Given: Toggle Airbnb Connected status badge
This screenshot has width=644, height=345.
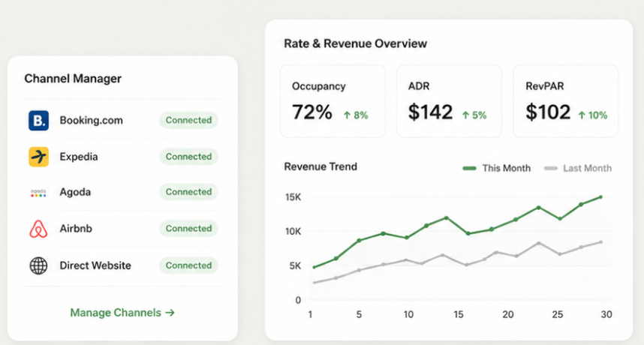Looking at the screenshot, I should [188, 229].
